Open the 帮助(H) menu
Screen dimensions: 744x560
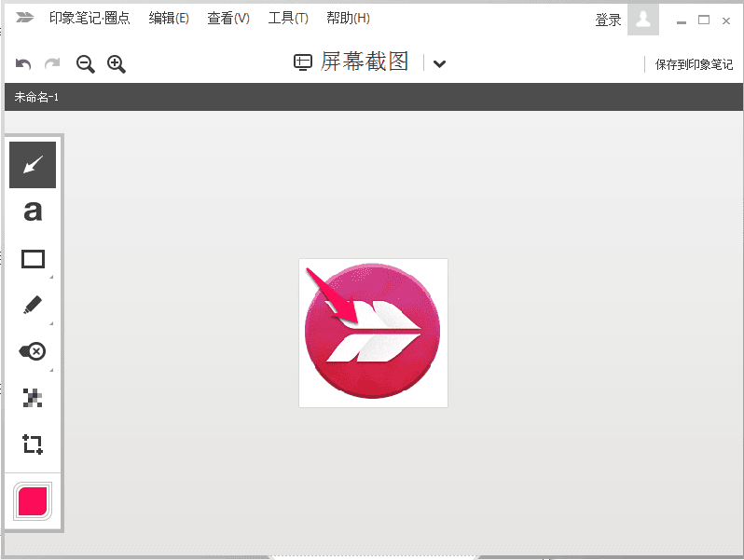349,18
